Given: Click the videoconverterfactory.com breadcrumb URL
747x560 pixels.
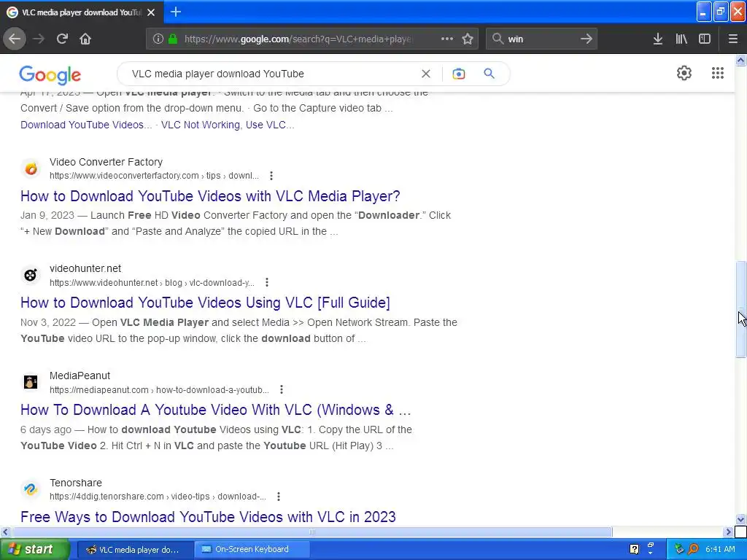Looking at the screenshot, I should (x=155, y=176).
